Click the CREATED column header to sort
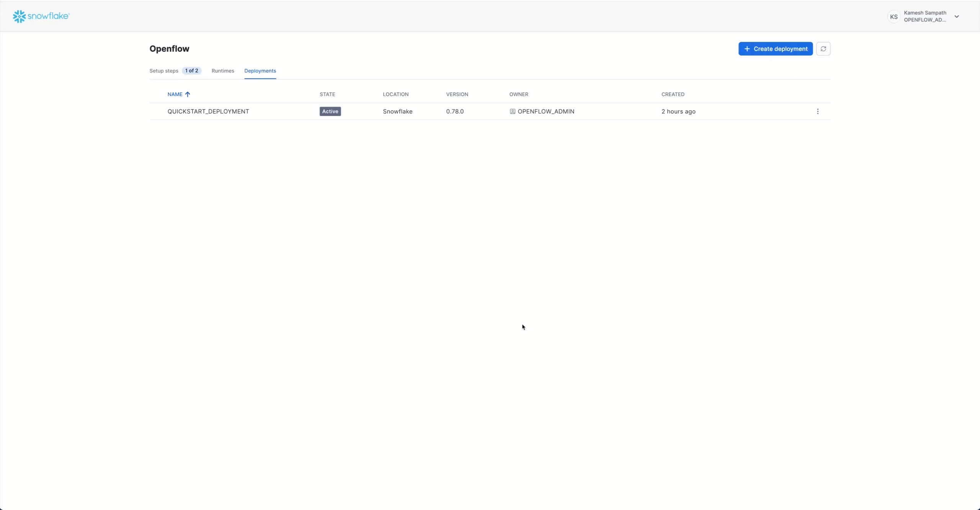The image size is (980, 510). click(x=672, y=94)
